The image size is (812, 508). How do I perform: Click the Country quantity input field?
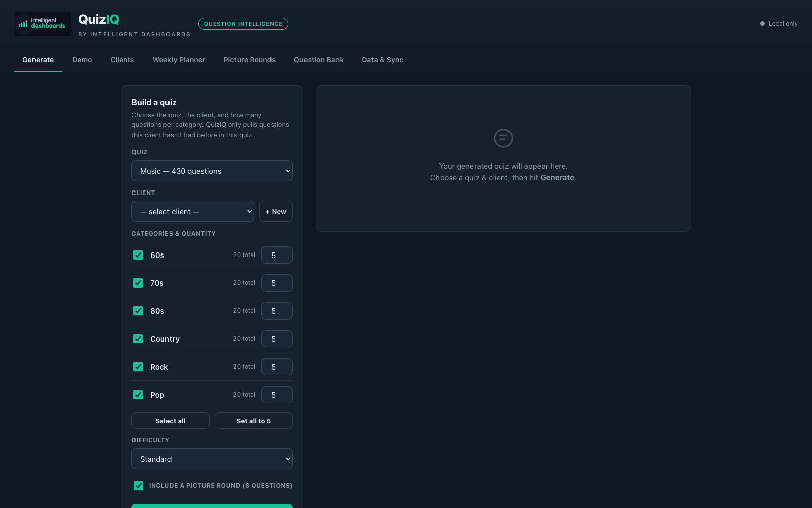277,339
